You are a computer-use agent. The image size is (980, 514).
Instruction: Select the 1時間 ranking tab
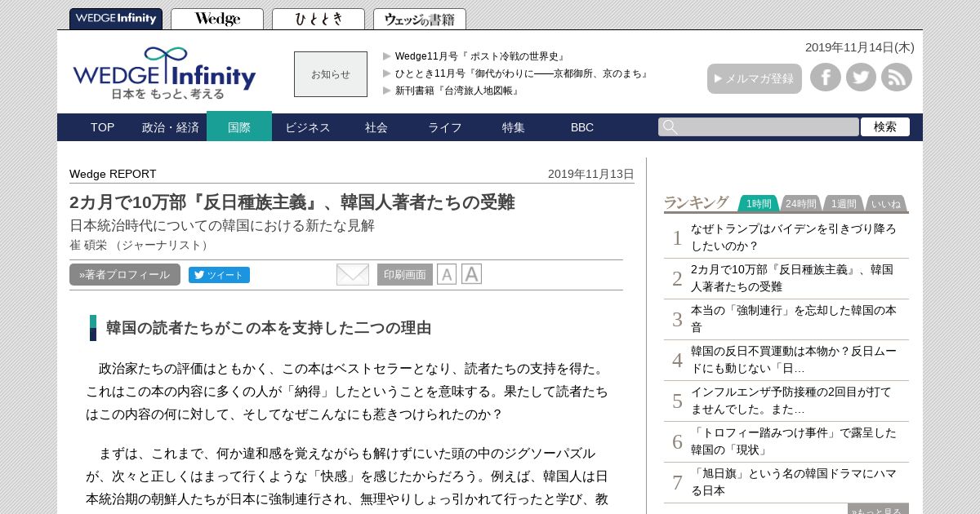coord(759,204)
